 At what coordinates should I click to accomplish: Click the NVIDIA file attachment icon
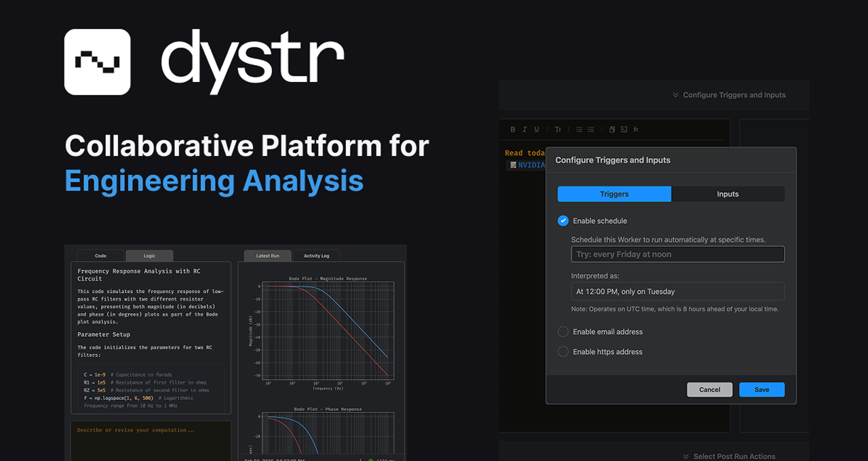[x=513, y=165]
